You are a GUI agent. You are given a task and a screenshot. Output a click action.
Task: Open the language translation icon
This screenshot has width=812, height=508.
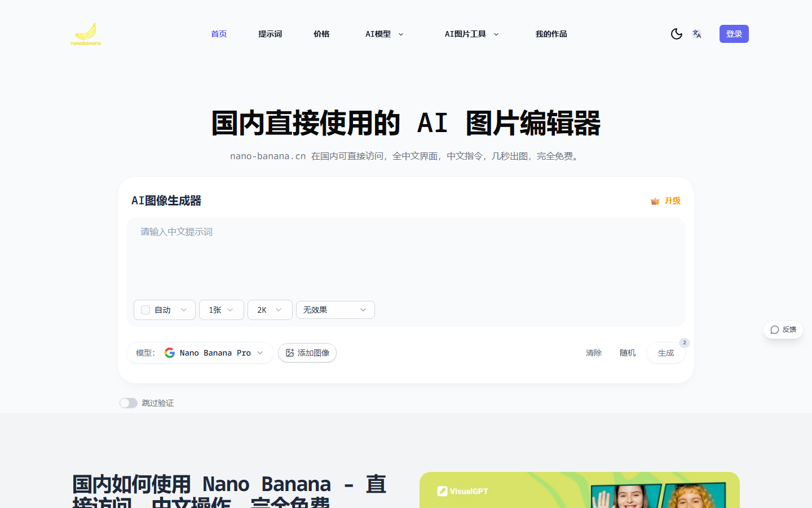[697, 34]
